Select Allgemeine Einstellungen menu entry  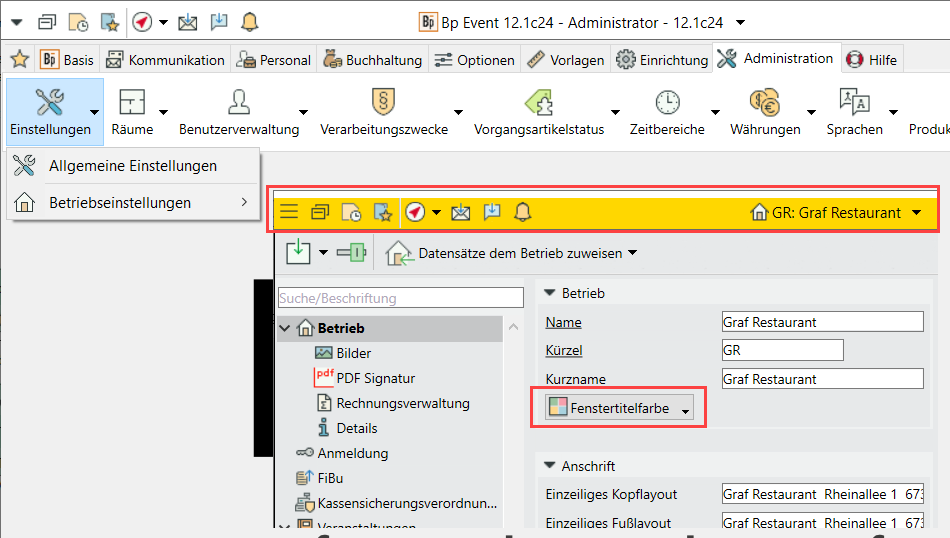pos(132,166)
